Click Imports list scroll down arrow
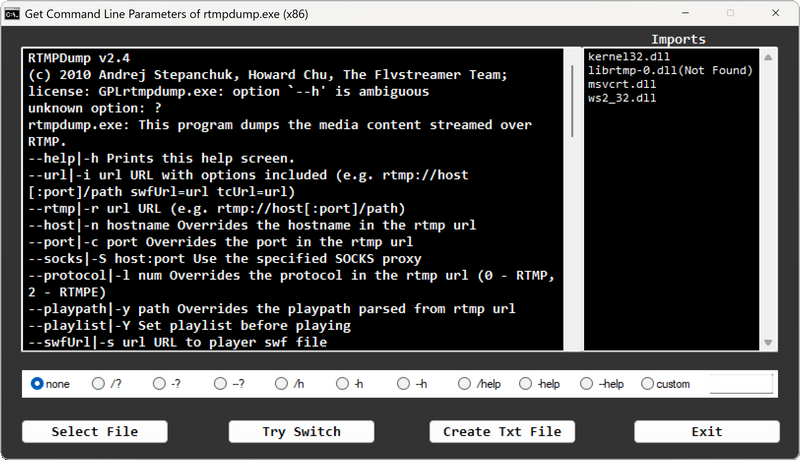 tap(768, 343)
